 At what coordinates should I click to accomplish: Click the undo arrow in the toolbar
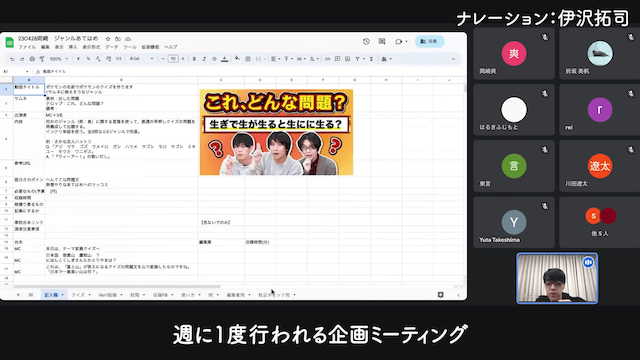point(12,59)
